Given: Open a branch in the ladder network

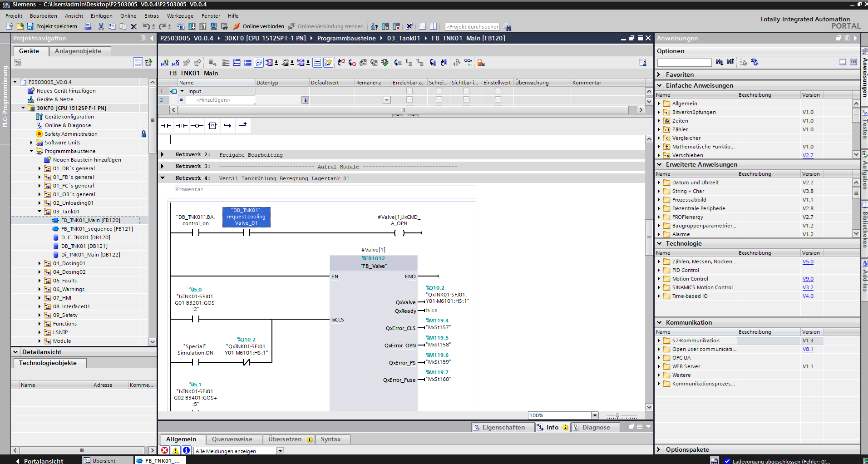Looking at the screenshot, I should pyautogui.click(x=227, y=126).
